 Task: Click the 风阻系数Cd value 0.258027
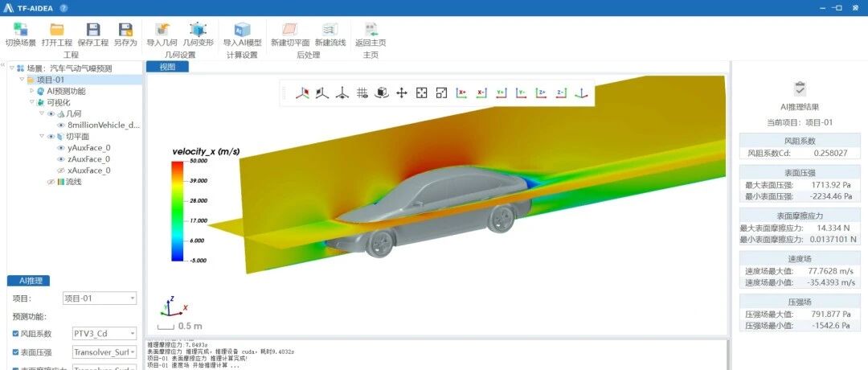830,152
